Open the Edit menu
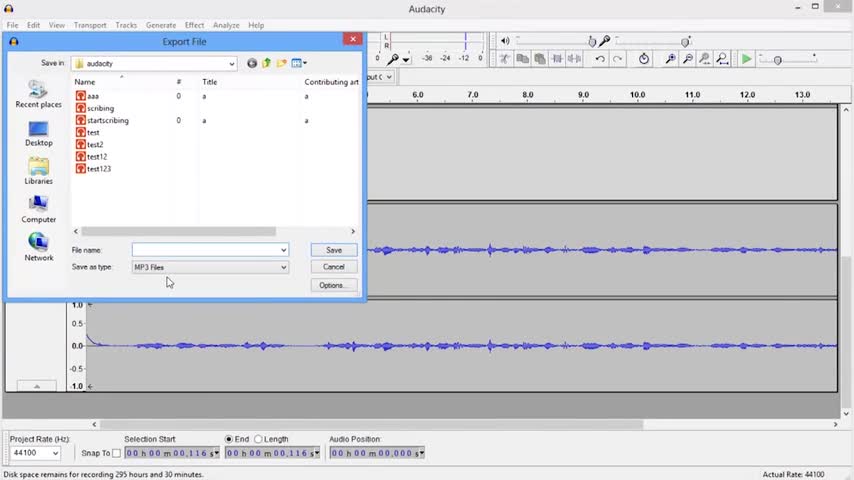854x480 pixels. tap(33, 25)
